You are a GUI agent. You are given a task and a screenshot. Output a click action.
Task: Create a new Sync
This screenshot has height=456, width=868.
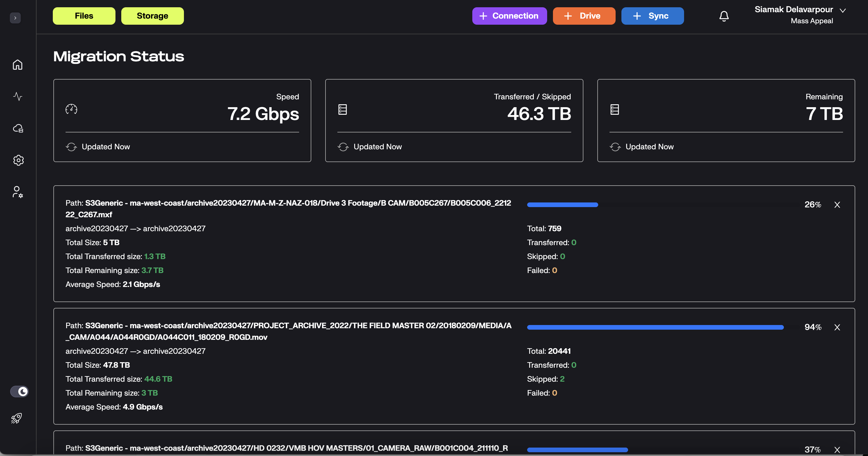point(652,16)
